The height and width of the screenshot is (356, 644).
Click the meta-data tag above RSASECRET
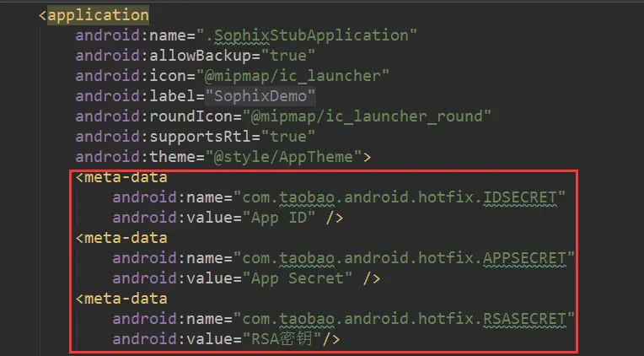[x=121, y=299]
